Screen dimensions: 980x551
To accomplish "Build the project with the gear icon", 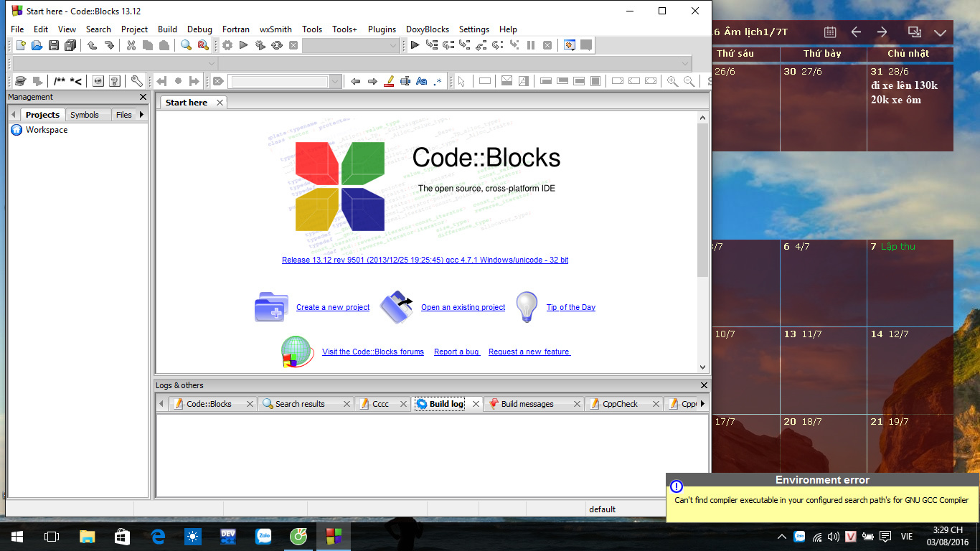I will pos(227,44).
